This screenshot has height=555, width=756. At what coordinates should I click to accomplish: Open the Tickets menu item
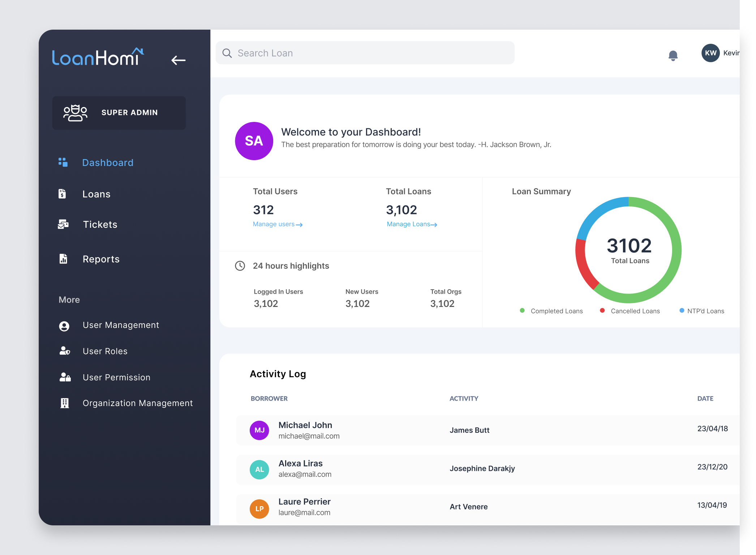coord(100,225)
